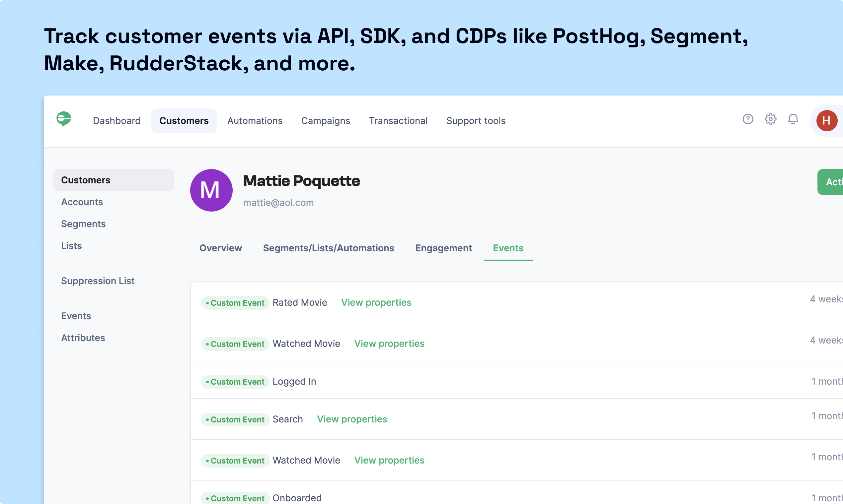
Task: Click the red H user avatar
Action: tap(826, 121)
